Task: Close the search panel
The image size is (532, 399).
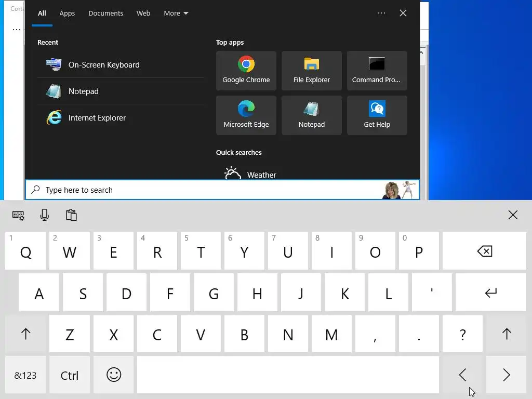Action: 403,13
